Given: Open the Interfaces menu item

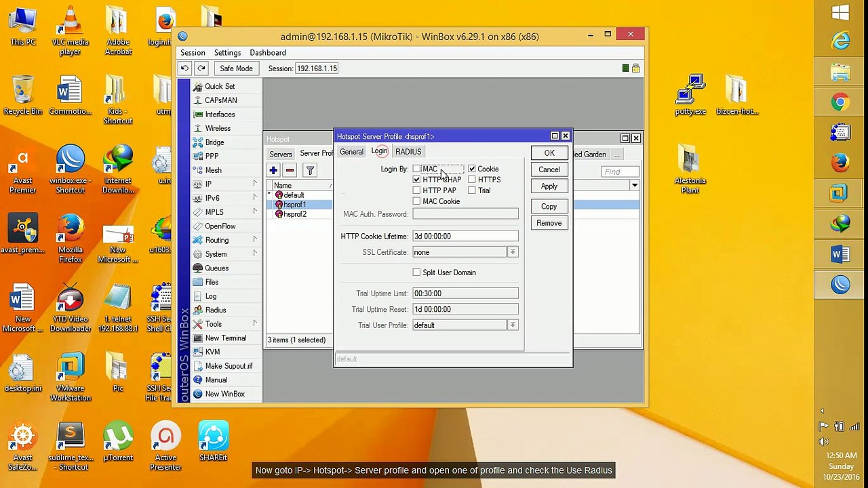Looking at the screenshot, I should click(x=220, y=115).
